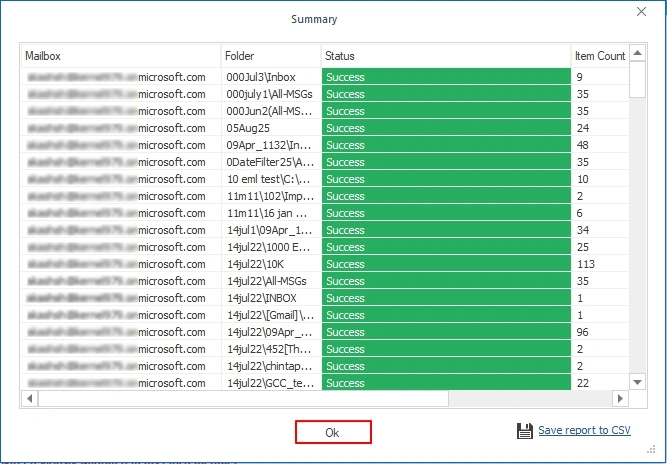Viewport: 667px width, 464px height.
Task: Select the 000Jul3\Inbox folder row
Action: (x=270, y=77)
